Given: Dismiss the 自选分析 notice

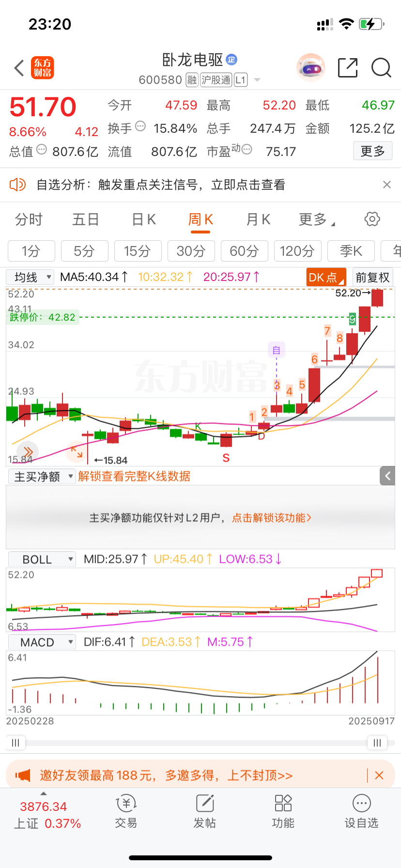Looking at the screenshot, I should coord(386,185).
